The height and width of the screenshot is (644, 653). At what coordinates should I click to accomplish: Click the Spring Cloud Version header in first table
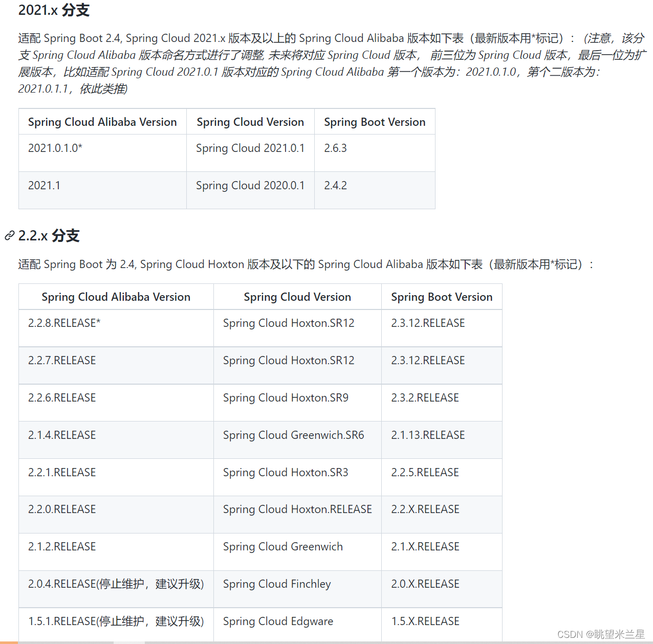(250, 122)
